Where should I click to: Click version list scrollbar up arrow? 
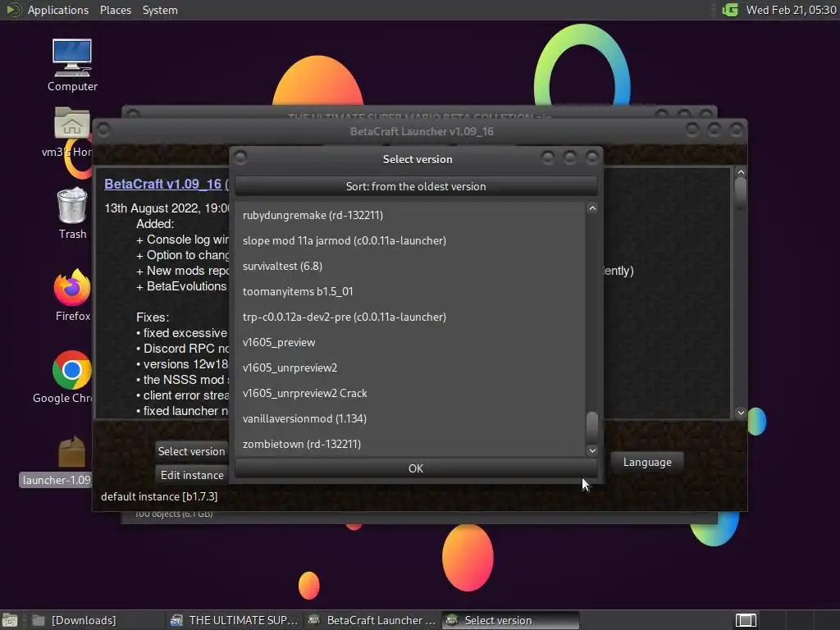(x=592, y=208)
